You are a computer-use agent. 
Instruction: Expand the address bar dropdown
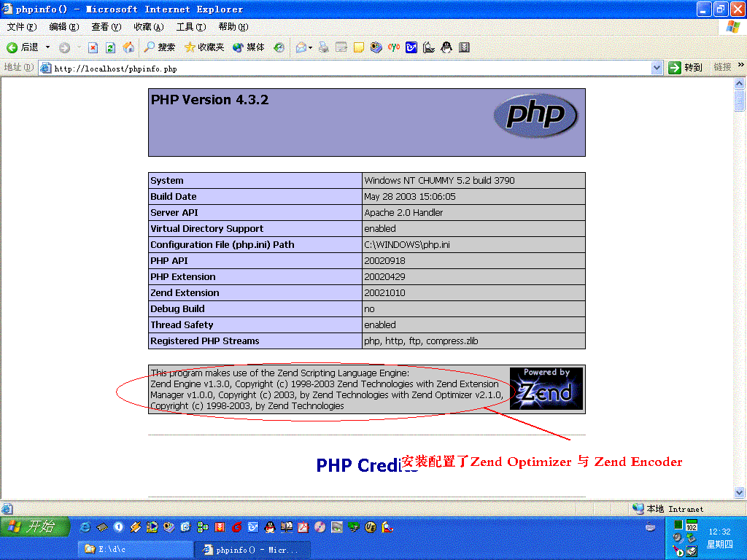[657, 68]
